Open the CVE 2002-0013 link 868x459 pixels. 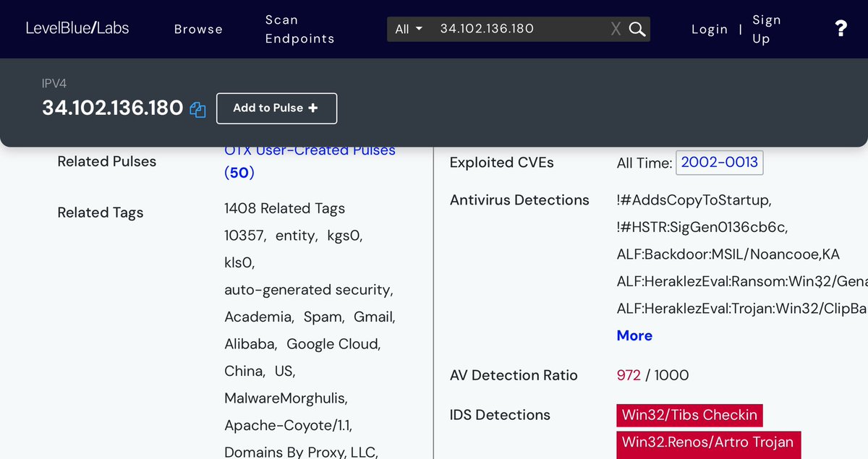tap(719, 162)
